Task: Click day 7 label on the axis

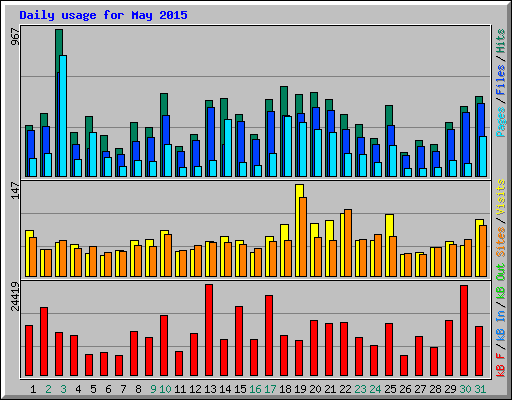Action: pos(123,389)
